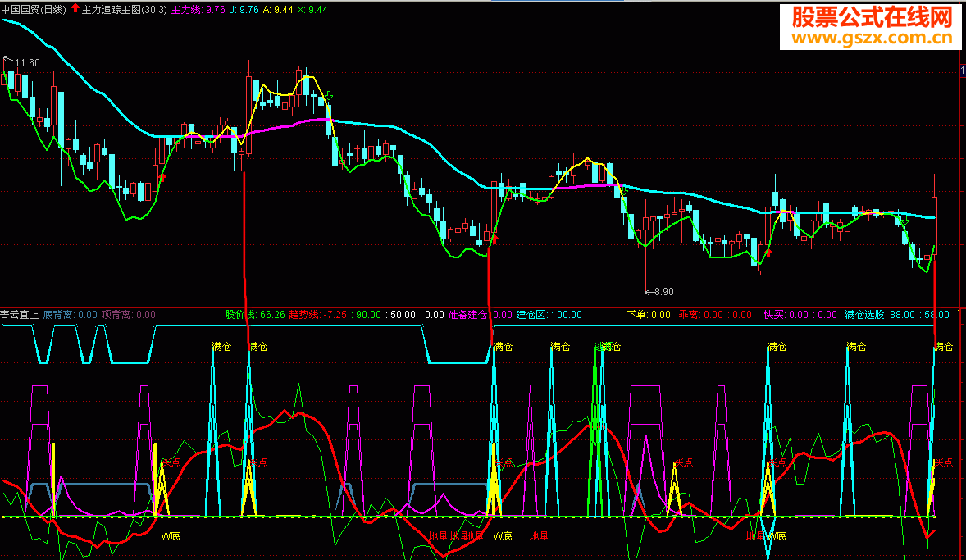Select the 主力线: 9.76 readout

click(198, 9)
